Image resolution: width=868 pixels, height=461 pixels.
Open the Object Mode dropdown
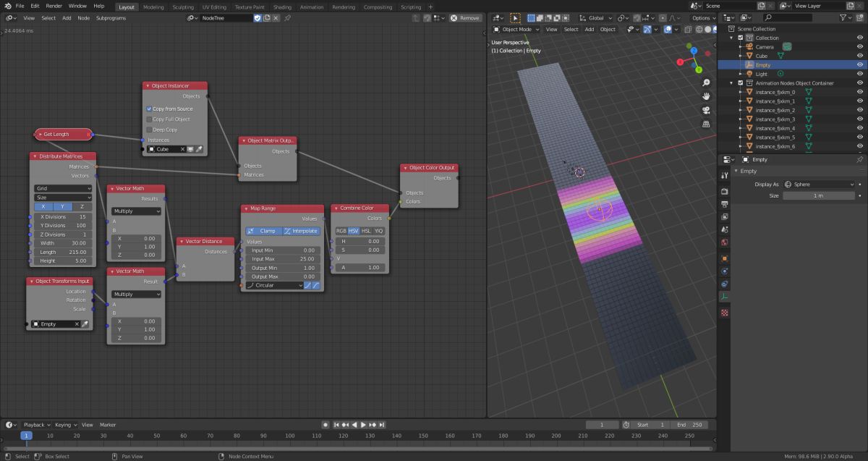click(516, 30)
